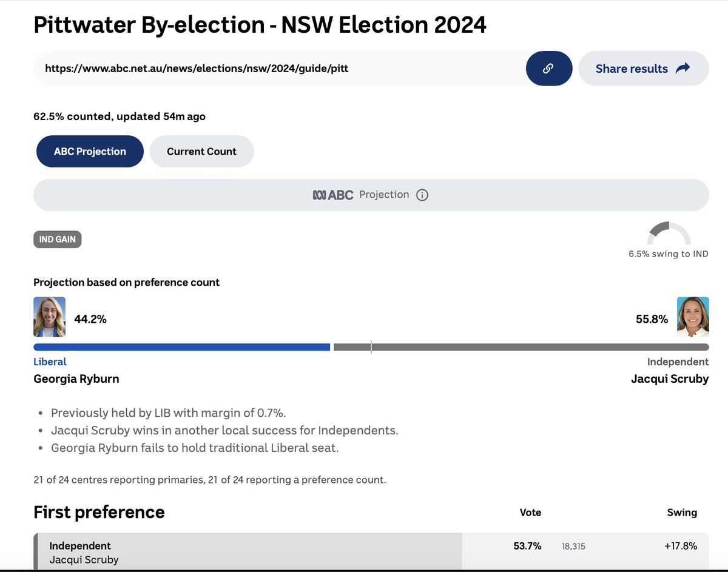Click the Pittwater By-election page heading

260,25
